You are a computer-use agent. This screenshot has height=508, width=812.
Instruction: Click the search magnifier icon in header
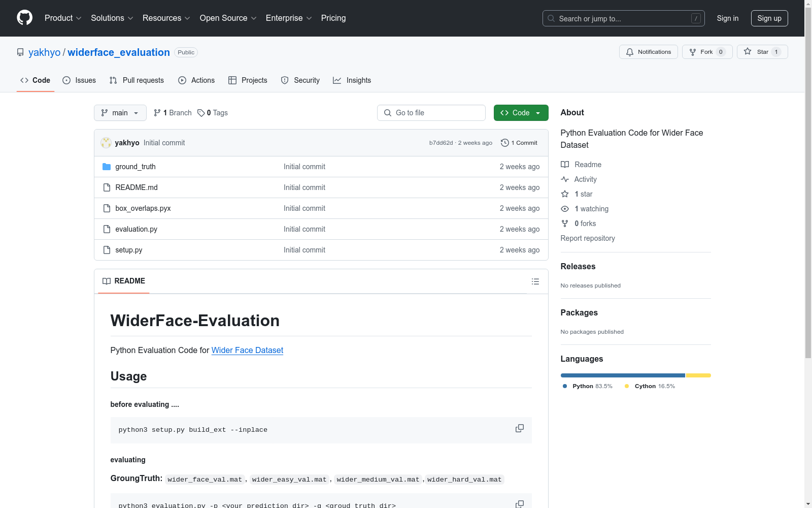click(551, 18)
